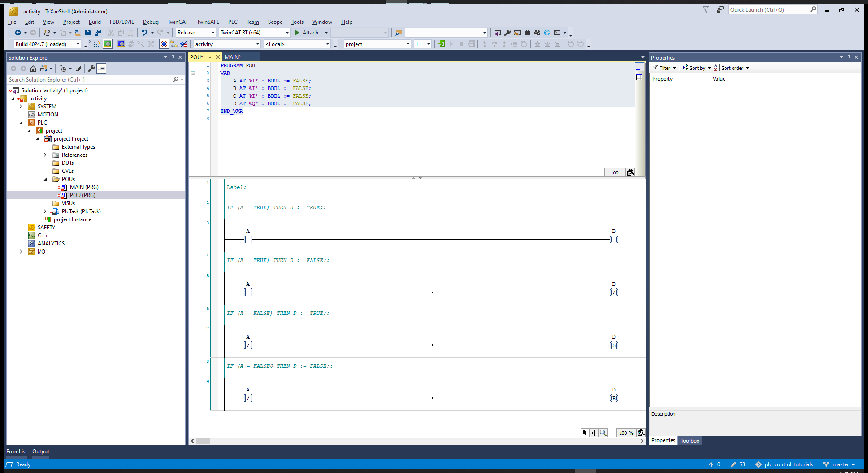Open the TwinSAFE menu
The height and width of the screenshot is (473, 868).
click(x=208, y=21)
